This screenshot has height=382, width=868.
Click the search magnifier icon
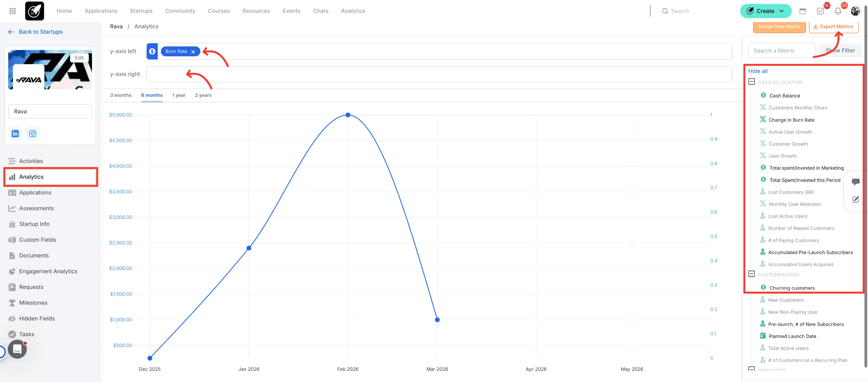664,11
